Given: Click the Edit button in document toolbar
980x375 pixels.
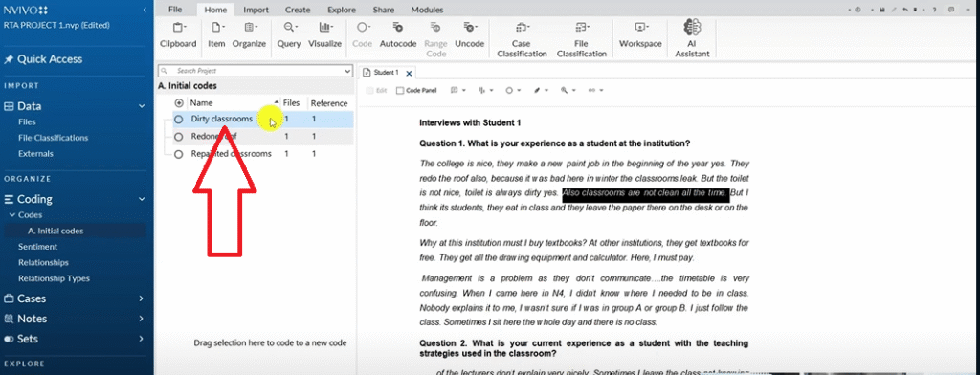Looking at the screenshot, I should pyautogui.click(x=377, y=91).
